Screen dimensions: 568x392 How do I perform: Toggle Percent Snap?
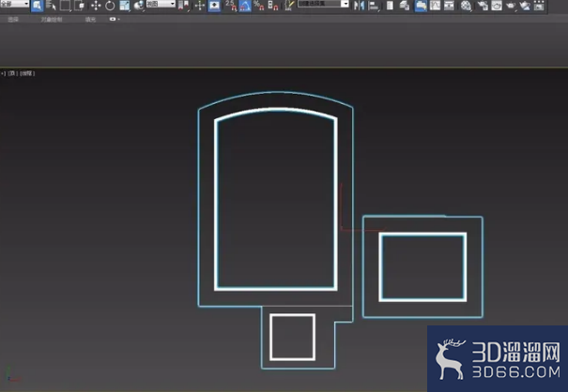click(259, 6)
